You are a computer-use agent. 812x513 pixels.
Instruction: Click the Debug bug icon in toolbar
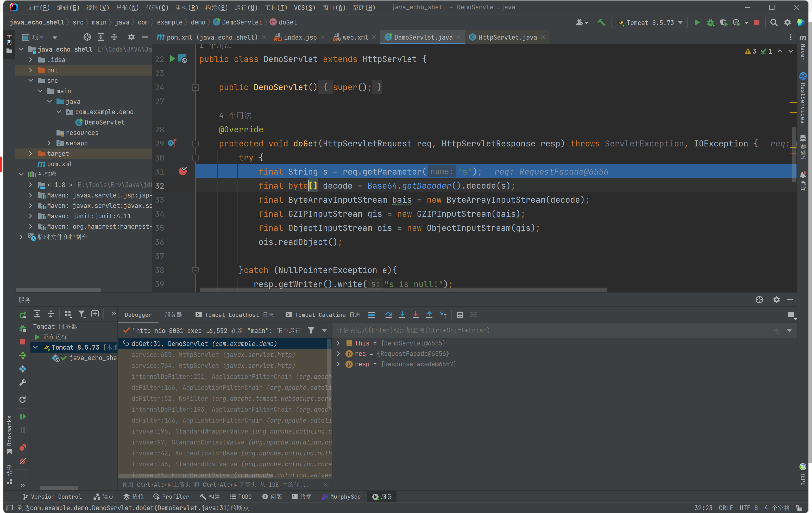[710, 22]
